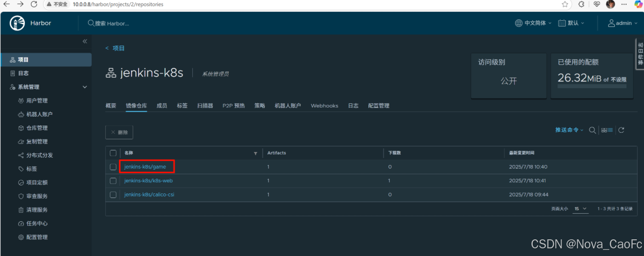This screenshot has width=644, height=256.
Task: Open 清理服务 in the sidebar
Action: [37, 210]
